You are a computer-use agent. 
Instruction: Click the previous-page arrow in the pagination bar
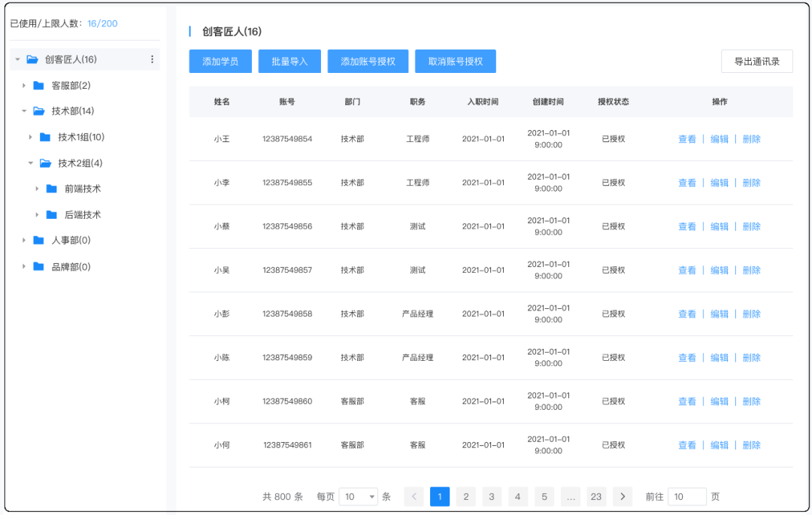(x=414, y=496)
